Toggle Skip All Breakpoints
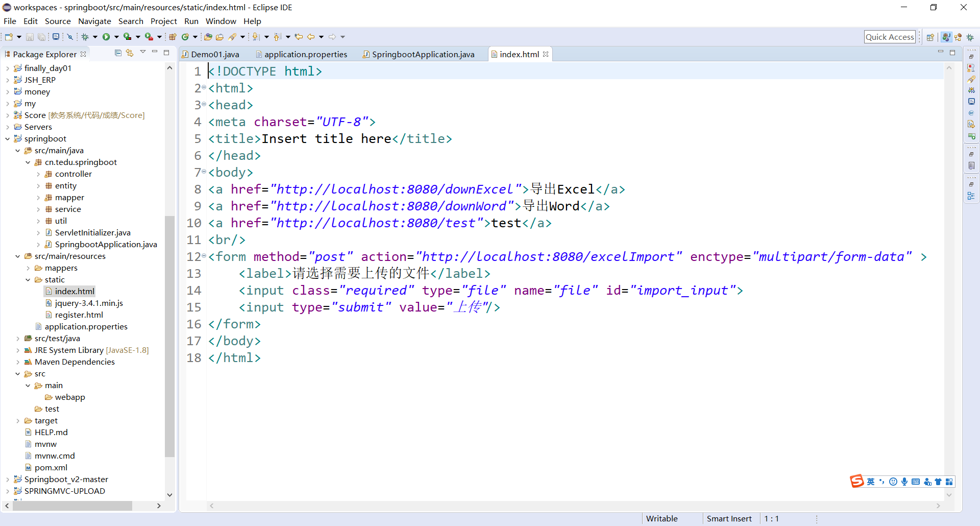Screen dimensions: 980x526 pos(70,37)
